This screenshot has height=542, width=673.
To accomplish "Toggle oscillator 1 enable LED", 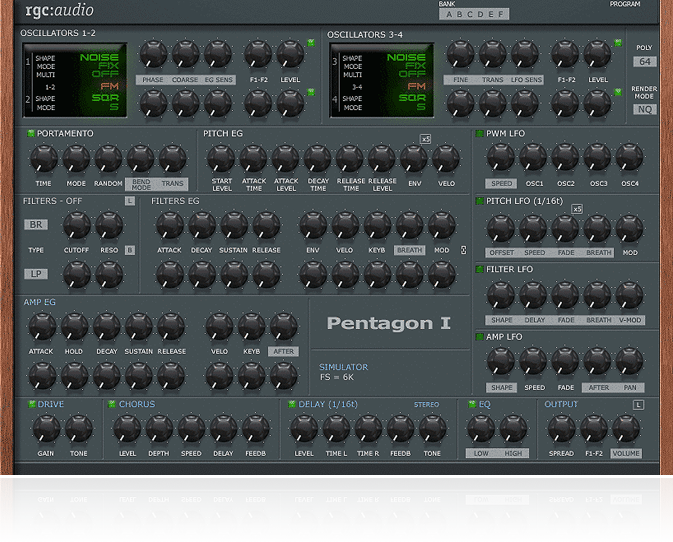I will (x=311, y=42).
